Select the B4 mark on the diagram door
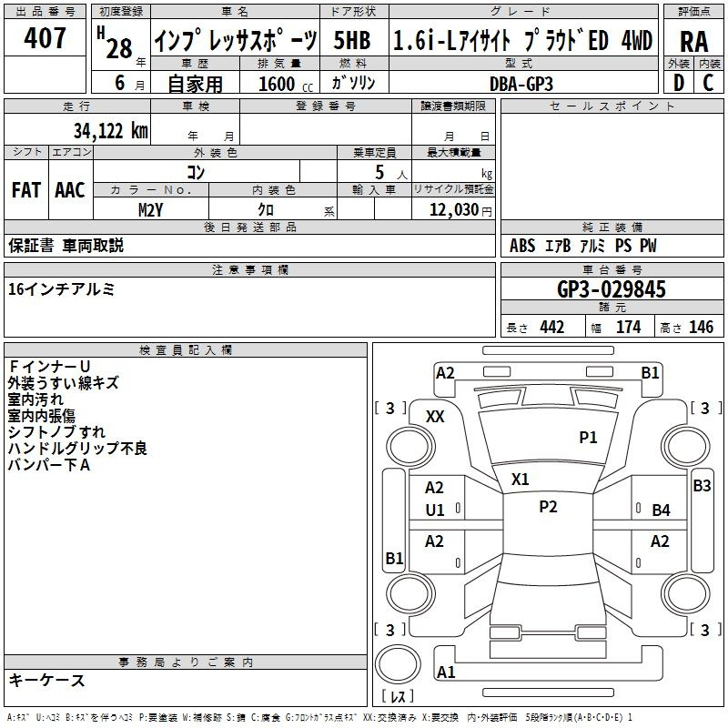 [661, 511]
